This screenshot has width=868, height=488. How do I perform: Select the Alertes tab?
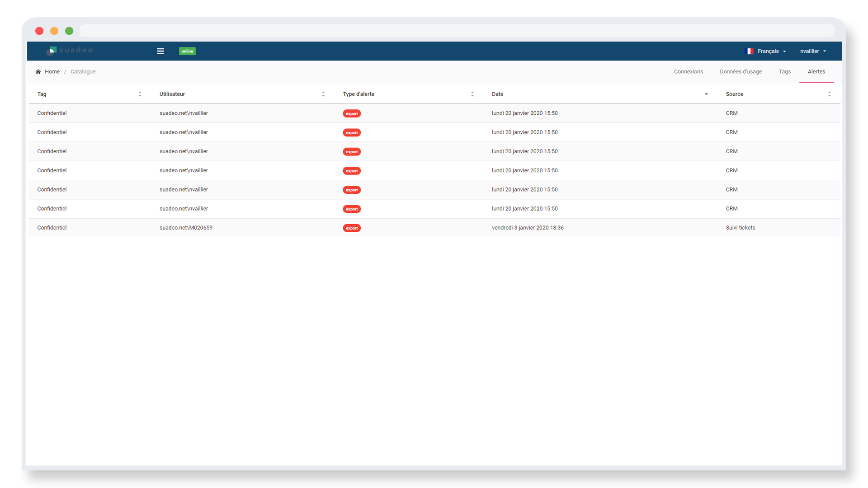pos(816,71)
